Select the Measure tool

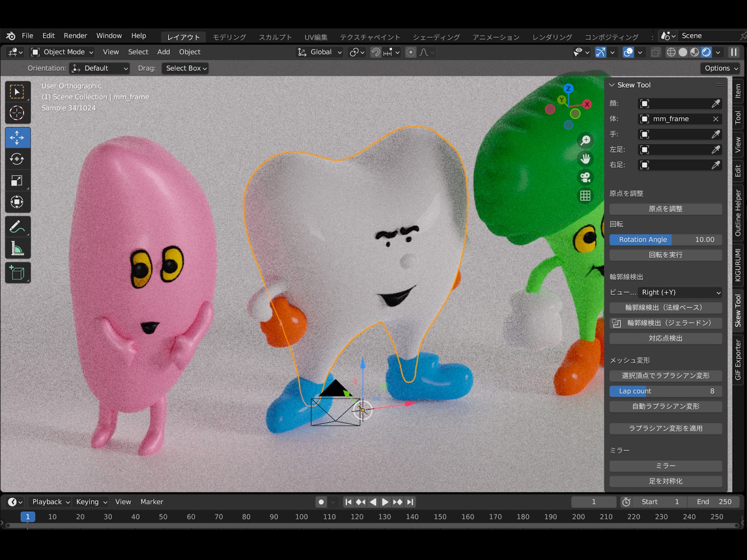coord(18,248)
